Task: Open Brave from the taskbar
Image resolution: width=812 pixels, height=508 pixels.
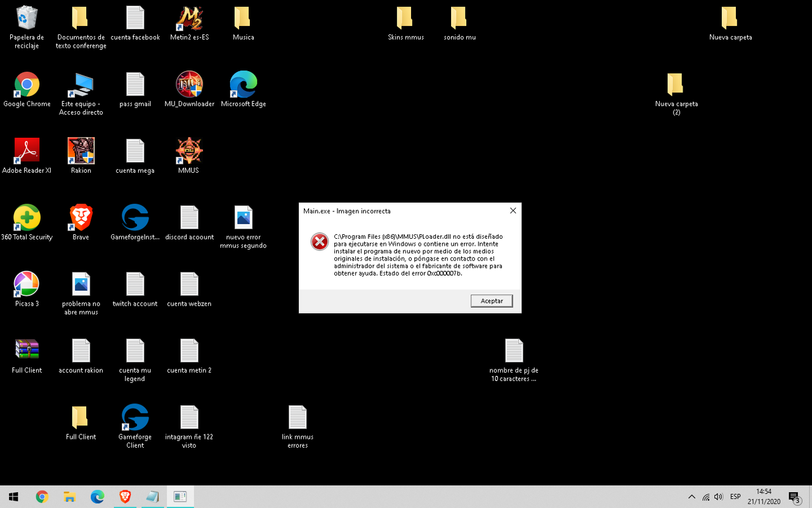Action: coord(125,497)
